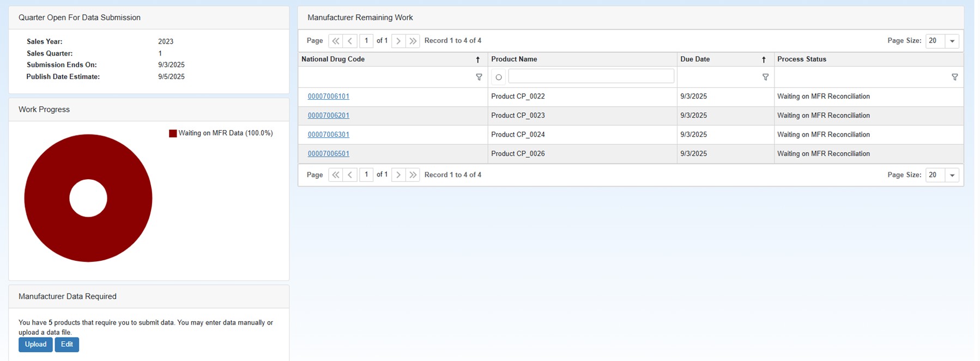Viewport: 980px width, 361px height.
Task: Go to last page in top pager
Action: [413, 41]
